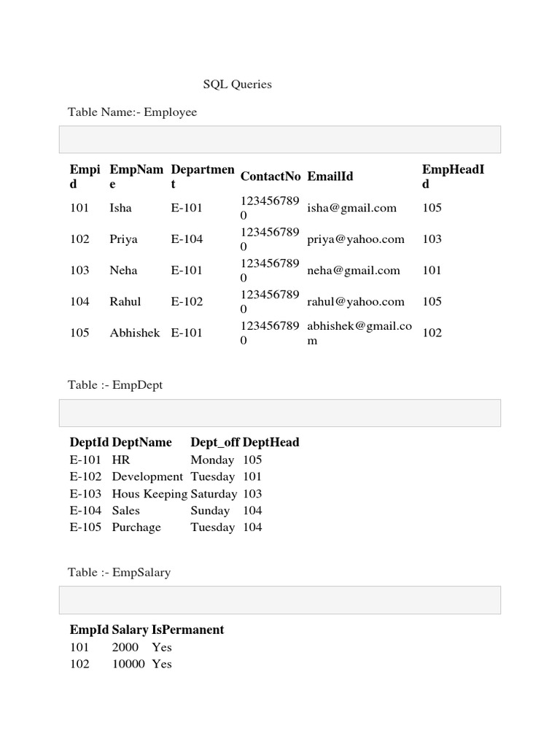Viewport: 560px width, 747px height.
Task: Select the Dept_off column header
Action: tap(215, 442)
